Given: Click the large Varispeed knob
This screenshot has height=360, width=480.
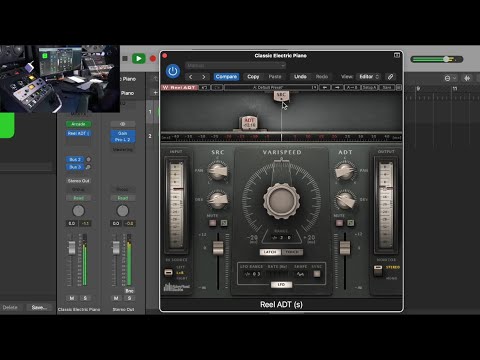Looking at the screenshot, I should [x=281, y=201].
